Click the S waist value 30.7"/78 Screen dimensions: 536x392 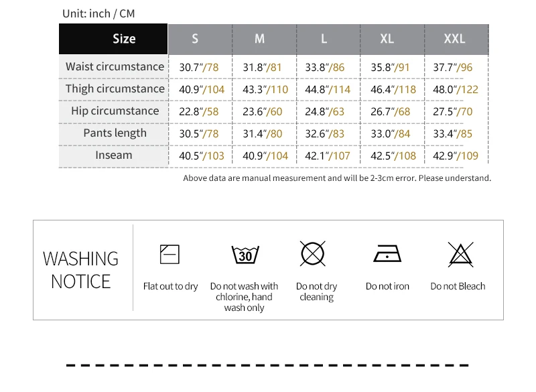(x=200, y=67)
